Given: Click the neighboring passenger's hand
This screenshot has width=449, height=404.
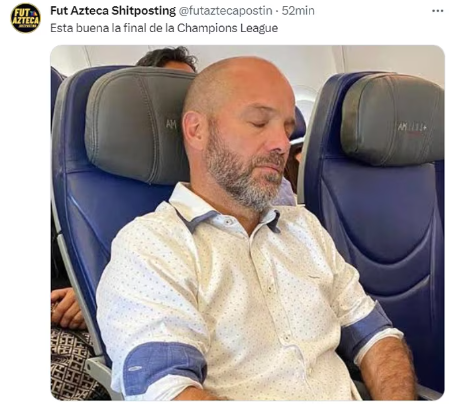Looking at the screenshot, I should (x=67, y=308).
